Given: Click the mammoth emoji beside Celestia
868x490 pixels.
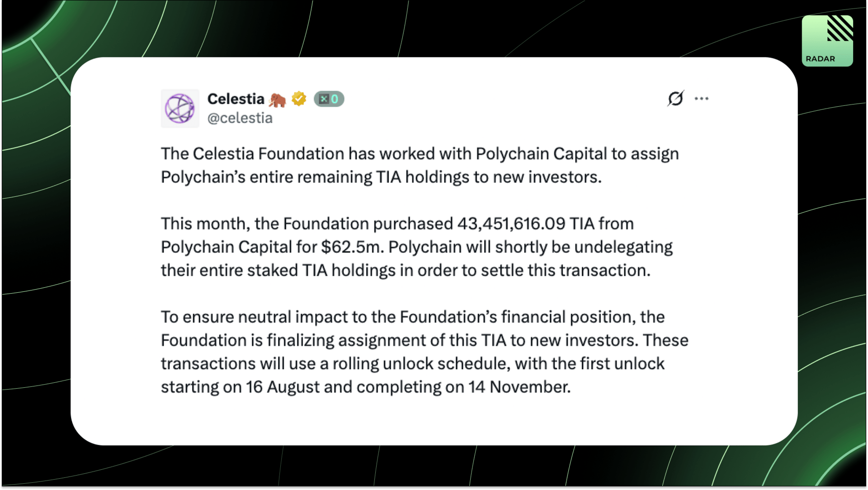Looking at the screenshot, I should click(x=277, y=99).
